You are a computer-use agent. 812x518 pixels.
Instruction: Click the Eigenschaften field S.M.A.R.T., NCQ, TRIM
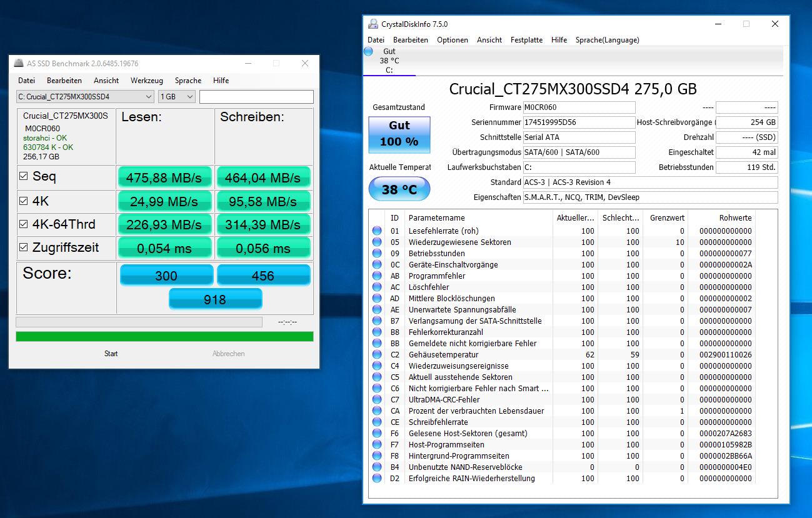coord(650,197)
